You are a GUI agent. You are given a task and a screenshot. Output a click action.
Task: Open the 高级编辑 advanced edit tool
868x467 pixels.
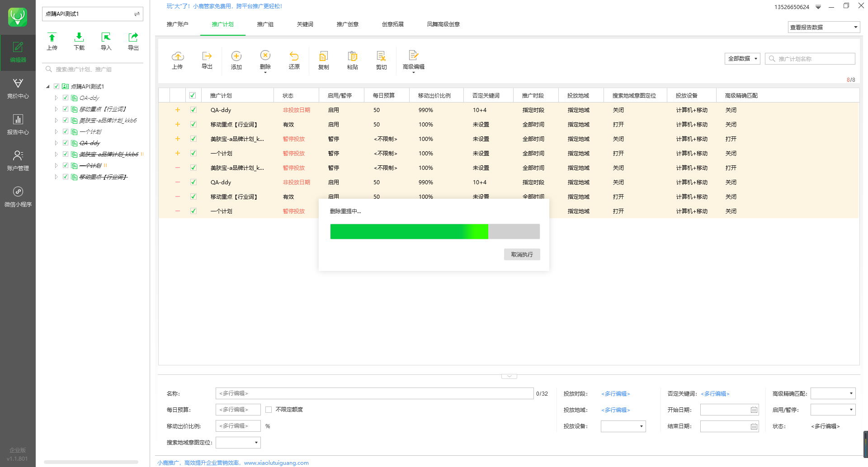click(x=414, y=61)
